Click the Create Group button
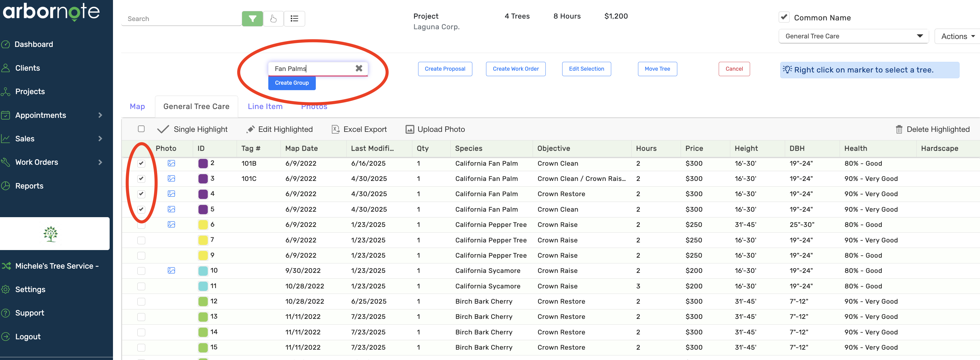Screen dimensions: 980x360 tap(291, 83)
